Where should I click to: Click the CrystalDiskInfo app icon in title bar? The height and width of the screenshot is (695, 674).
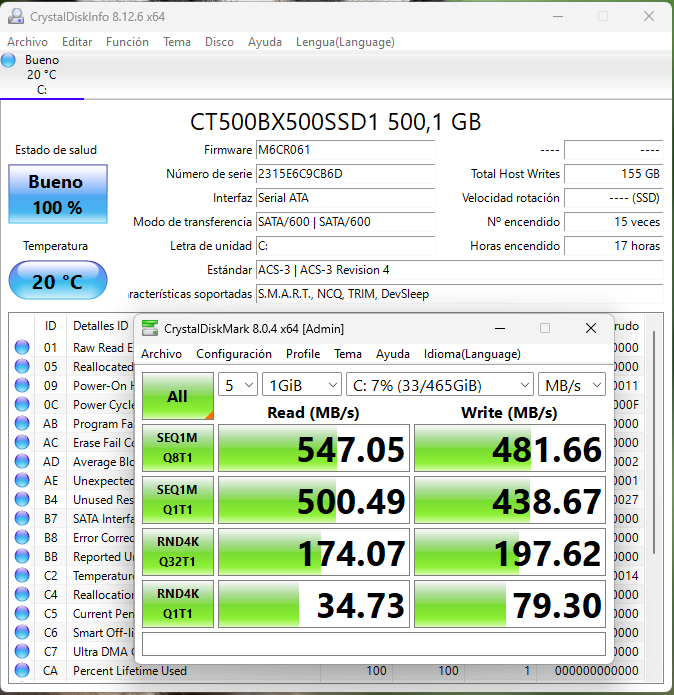(x=15, y=17)
